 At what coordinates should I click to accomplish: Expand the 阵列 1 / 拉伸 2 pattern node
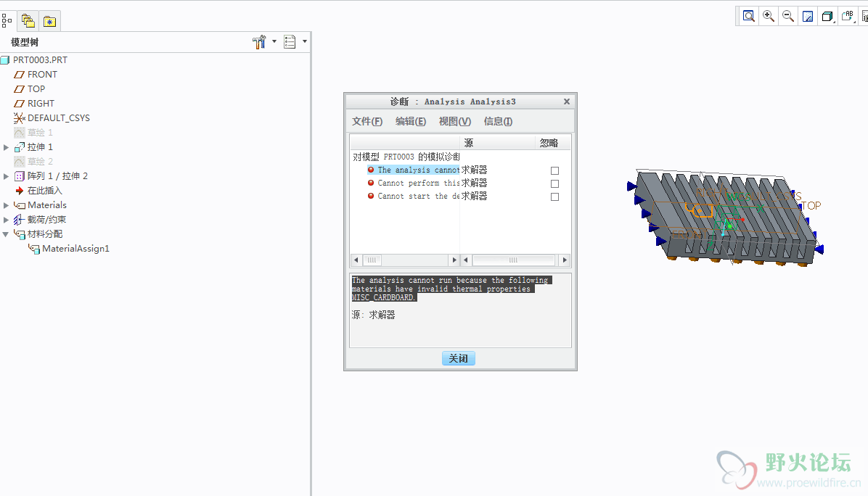pos(6,175)
